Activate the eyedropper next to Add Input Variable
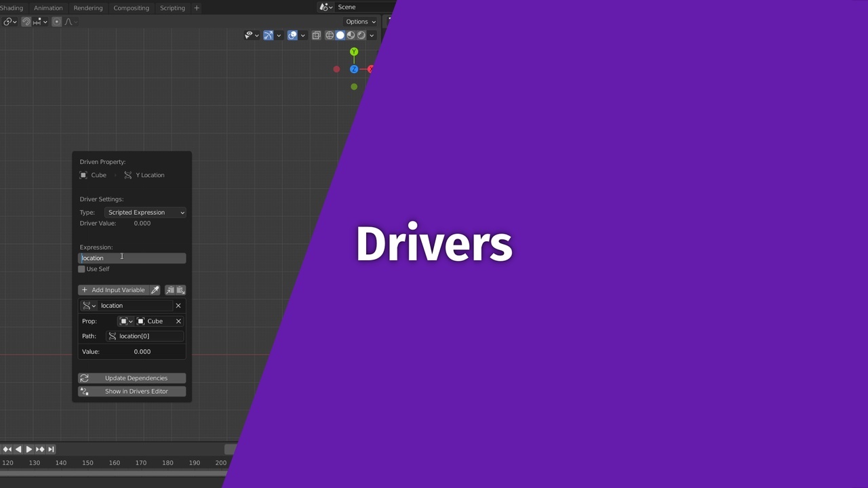The width and height of the screenshot is (868, 488). click(x=155, y=289)
